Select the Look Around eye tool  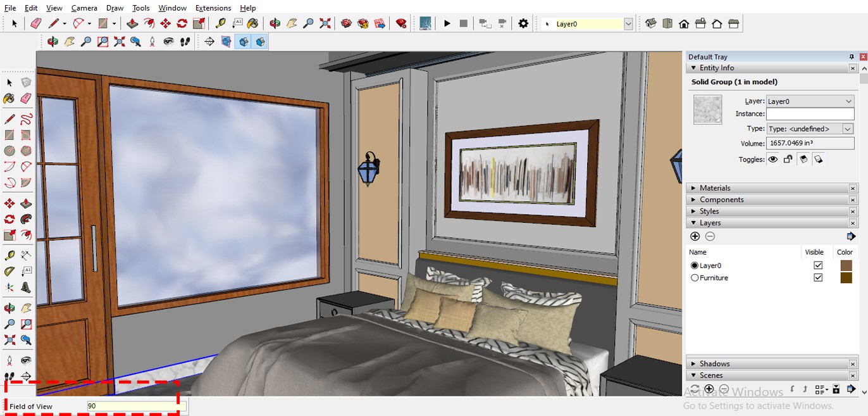(168, 42)
